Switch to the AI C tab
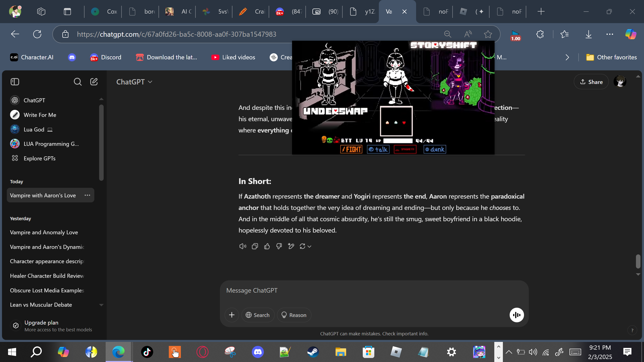Viewport: 644px width, 362px height. click(x=178, y=12)
